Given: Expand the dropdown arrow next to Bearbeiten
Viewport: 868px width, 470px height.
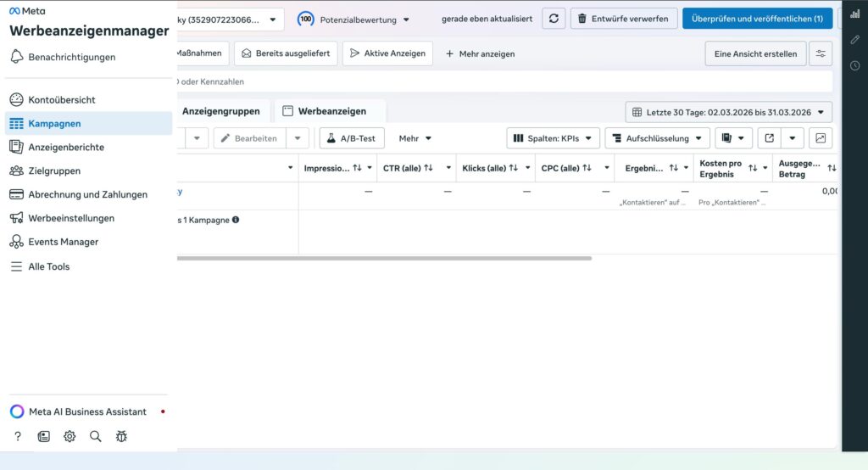Looking at the screenshot, I should pyautogui.click(x=298, y=138).
